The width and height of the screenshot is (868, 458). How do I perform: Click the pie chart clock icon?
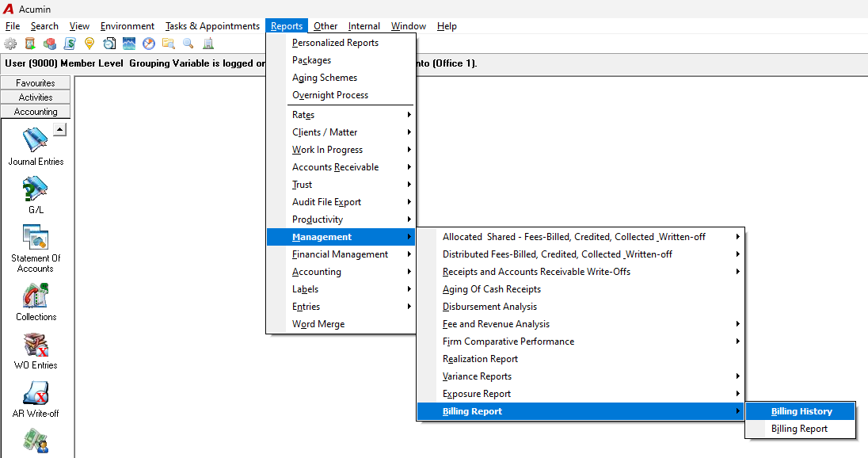click(148, 44)
